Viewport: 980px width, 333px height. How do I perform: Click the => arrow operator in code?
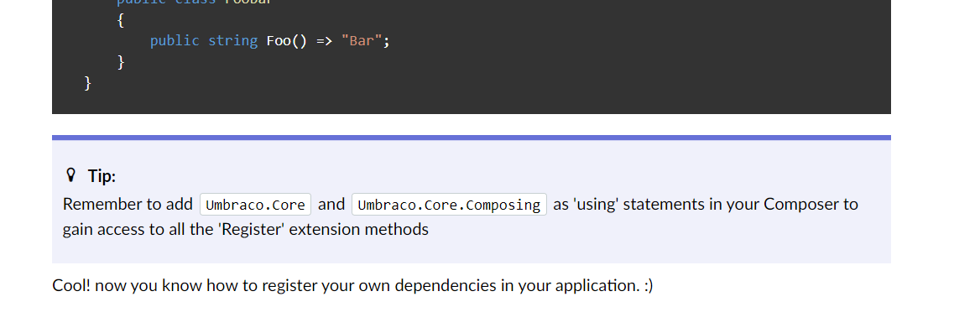(x=324, y=41)
